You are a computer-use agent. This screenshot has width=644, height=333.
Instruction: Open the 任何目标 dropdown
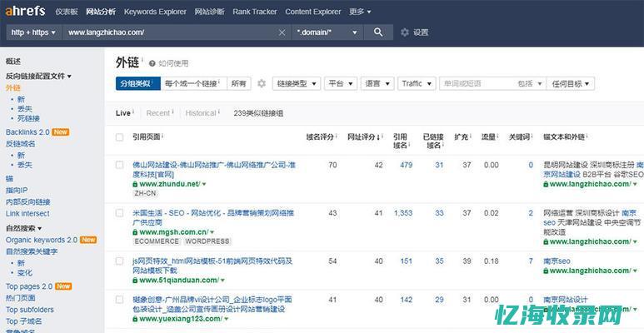pos(571,83)
